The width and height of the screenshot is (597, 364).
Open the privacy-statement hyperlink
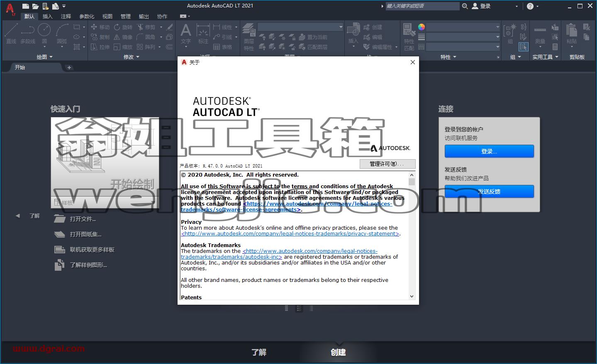point(290,234)
